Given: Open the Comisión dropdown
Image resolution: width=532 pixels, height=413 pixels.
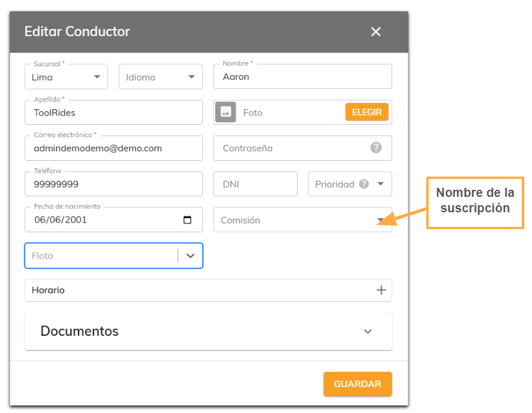Looking at the screenshot, I should point(302,220).
